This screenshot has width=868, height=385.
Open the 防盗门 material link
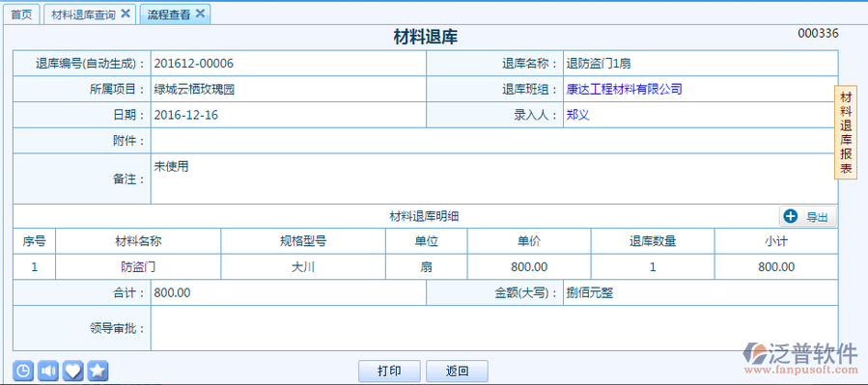(x=138, y=267)
